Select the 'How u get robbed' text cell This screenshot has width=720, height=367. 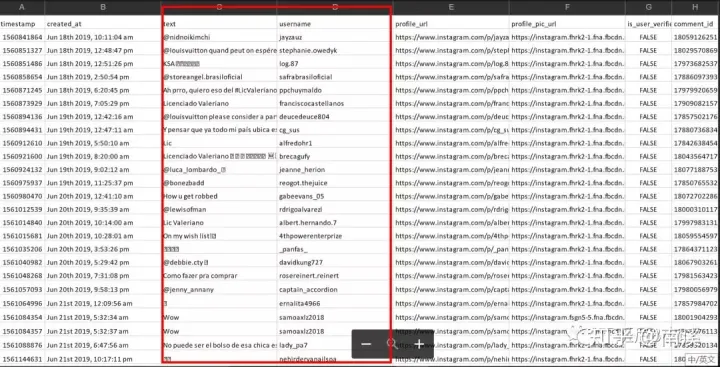(219, 196)
